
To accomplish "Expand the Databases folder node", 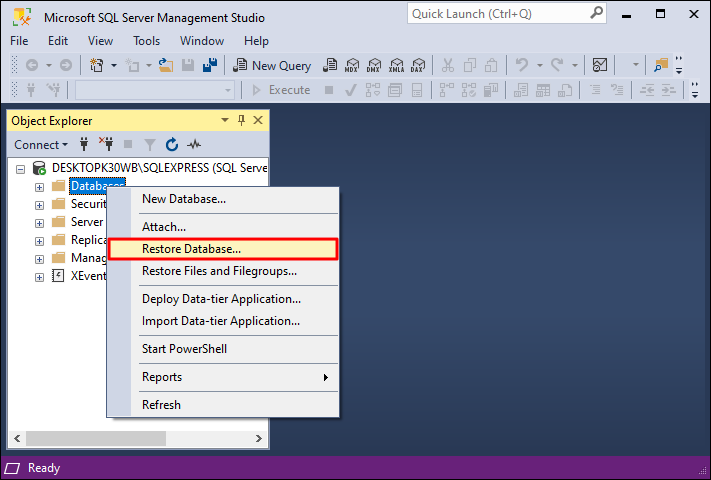I will [39, 187].
